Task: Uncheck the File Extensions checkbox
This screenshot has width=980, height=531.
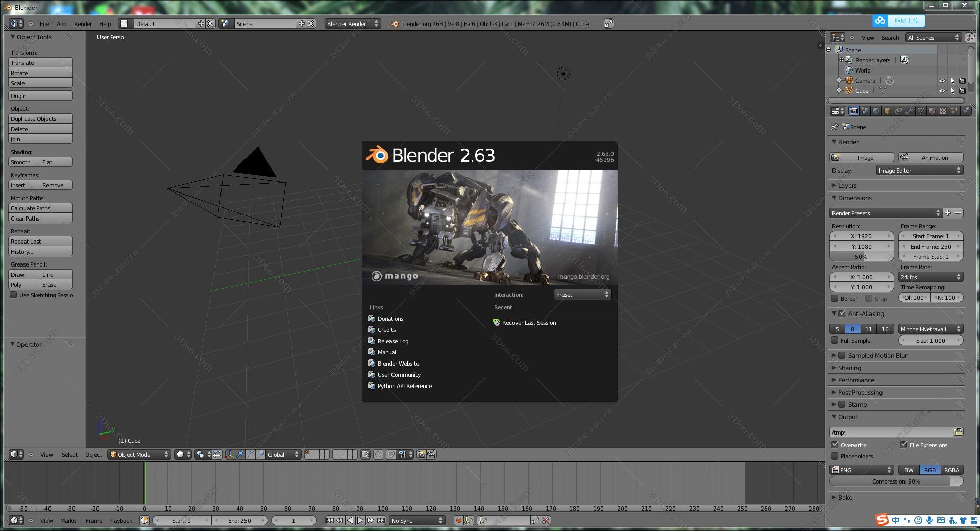Action: click(904, 445)
